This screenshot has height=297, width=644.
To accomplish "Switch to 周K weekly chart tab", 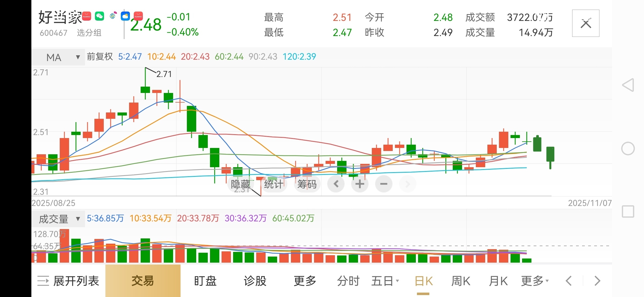I will click(461, 281).
